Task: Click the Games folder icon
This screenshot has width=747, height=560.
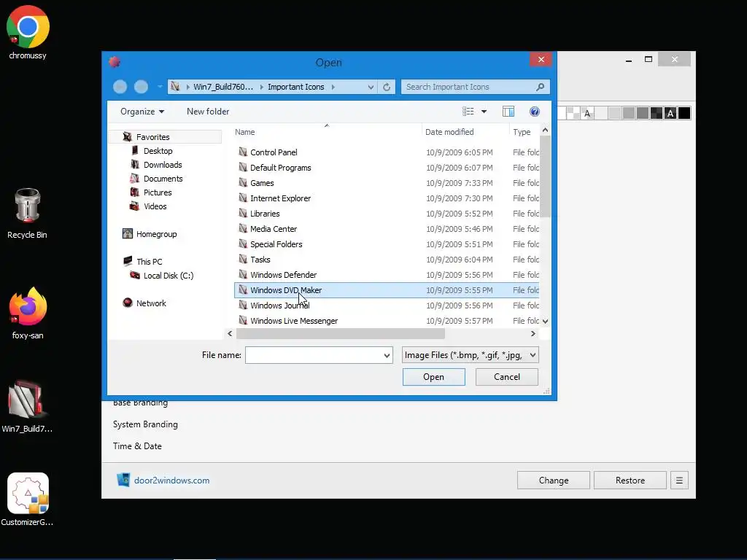Action: 243,182
